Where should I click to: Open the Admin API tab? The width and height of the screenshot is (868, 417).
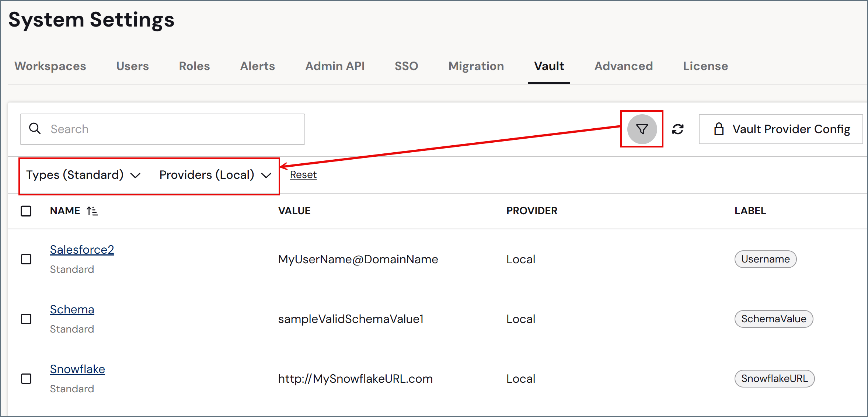335,66
